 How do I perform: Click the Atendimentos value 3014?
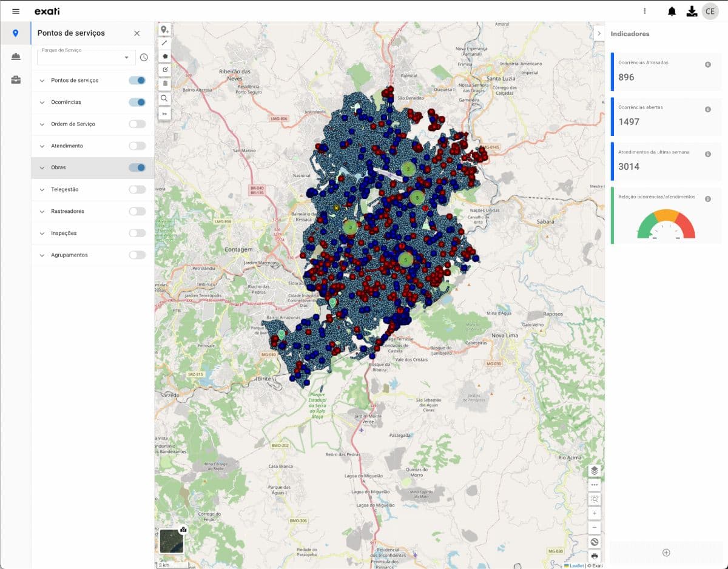(629, 167)
